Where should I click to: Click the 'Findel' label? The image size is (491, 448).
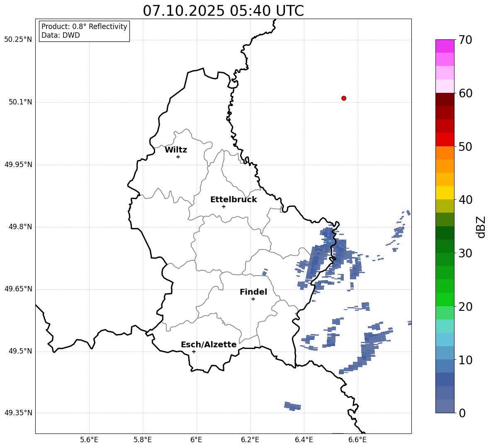coord(253,292)
